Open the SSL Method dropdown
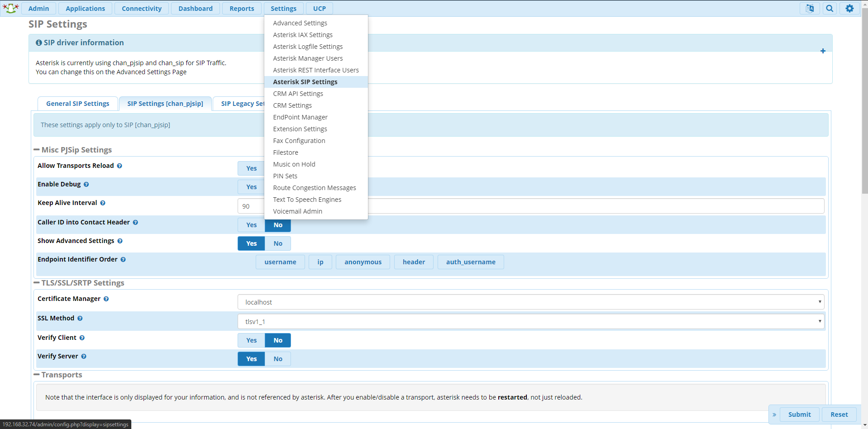Image resolution: width=868 pixels, height=429 pixels. pos(530,321)
